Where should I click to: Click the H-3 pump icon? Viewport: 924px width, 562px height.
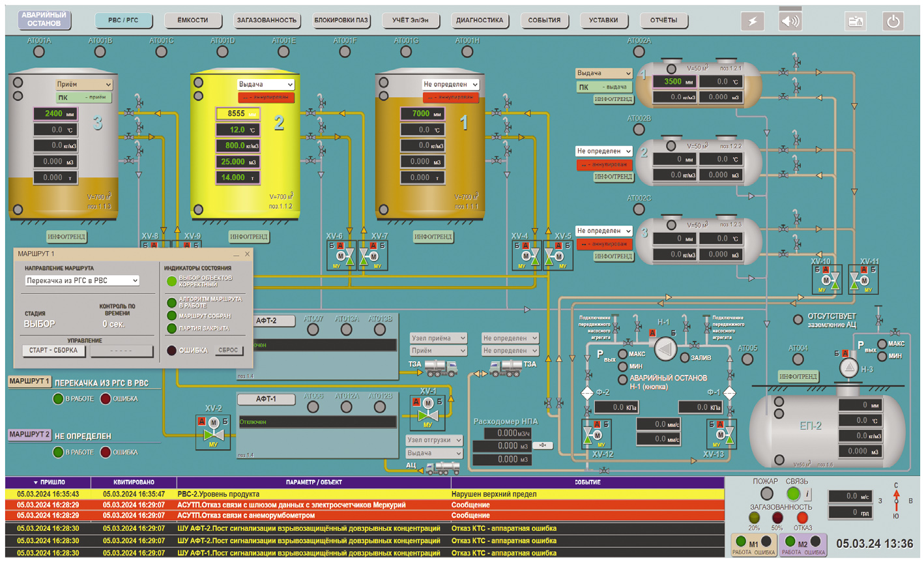pos(848,368)
